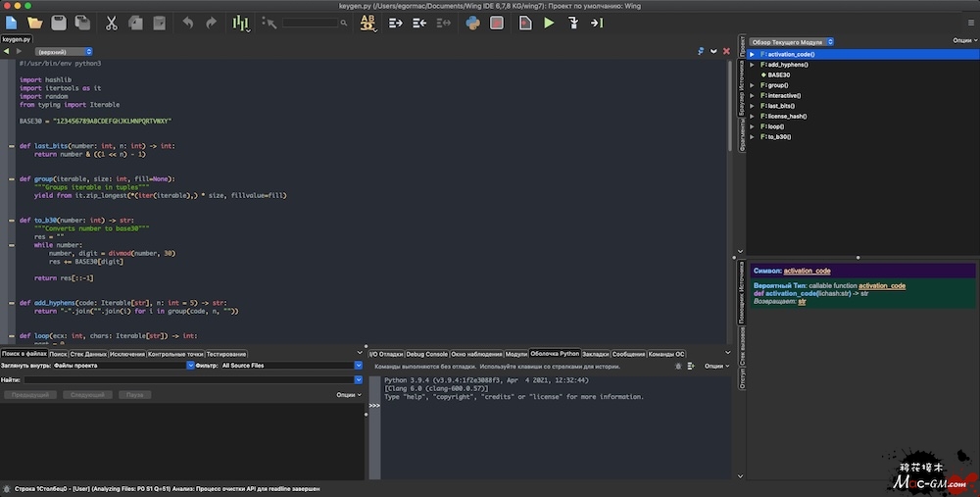This screenshot has width=980, height=497.
Task: Open the Python shell toolbar icon
Action: click(x=472, y=22)
